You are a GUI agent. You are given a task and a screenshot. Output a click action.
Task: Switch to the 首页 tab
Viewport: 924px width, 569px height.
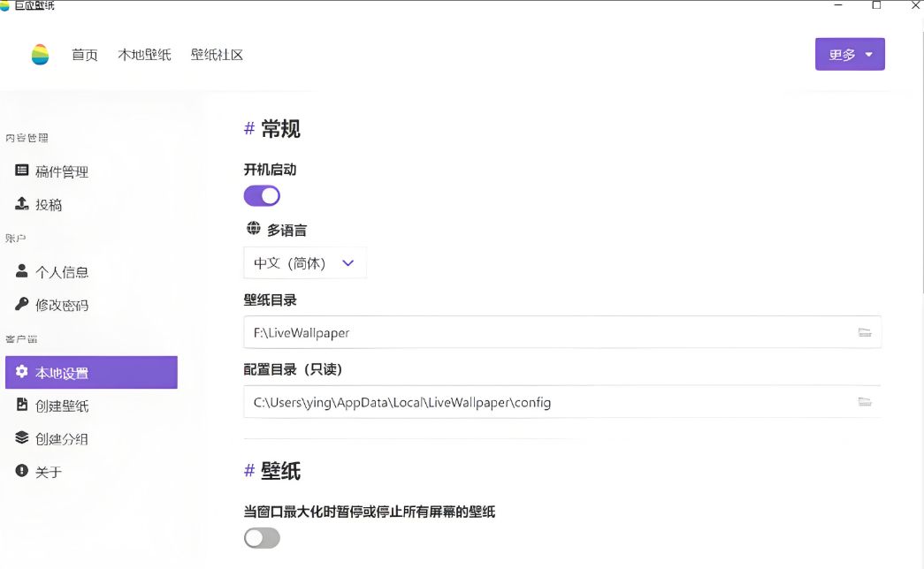tap(85, 54)
